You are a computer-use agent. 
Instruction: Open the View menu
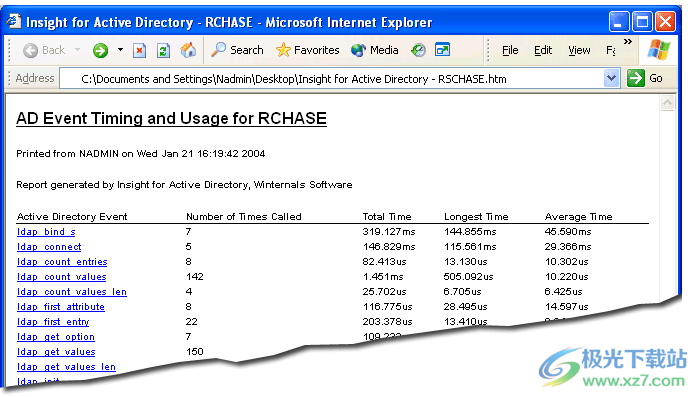click(x=579, y=50)
